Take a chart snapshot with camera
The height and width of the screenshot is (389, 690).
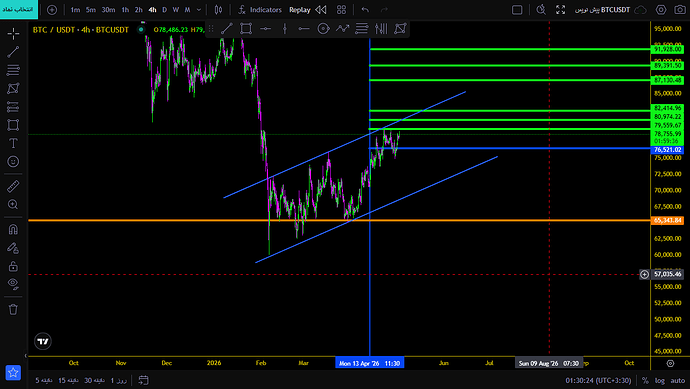tap(680, 10)
